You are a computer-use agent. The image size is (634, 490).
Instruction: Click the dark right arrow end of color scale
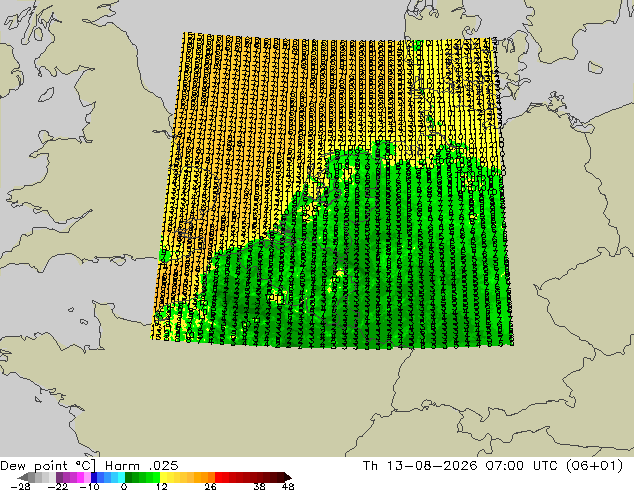coord(287,477)
